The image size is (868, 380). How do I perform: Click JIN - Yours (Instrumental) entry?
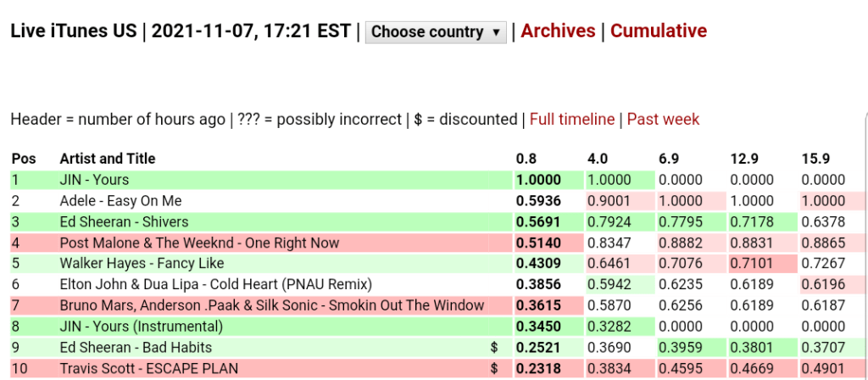(141, 327)
